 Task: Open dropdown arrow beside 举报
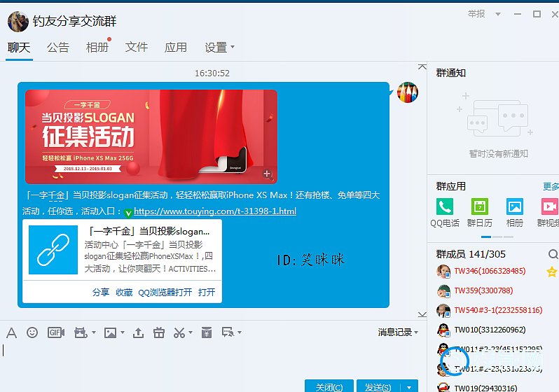498,14
